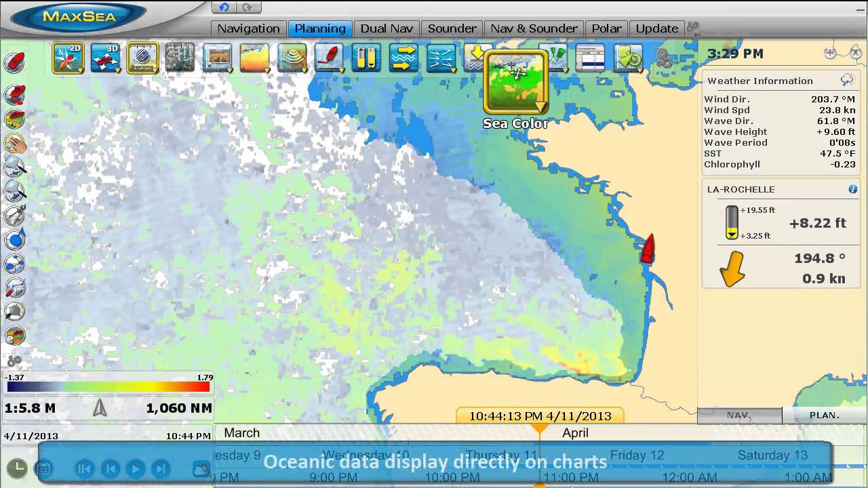The image size is (868, 488).
Task: Click the redo arrow button
Action: [x=248, y=7]
